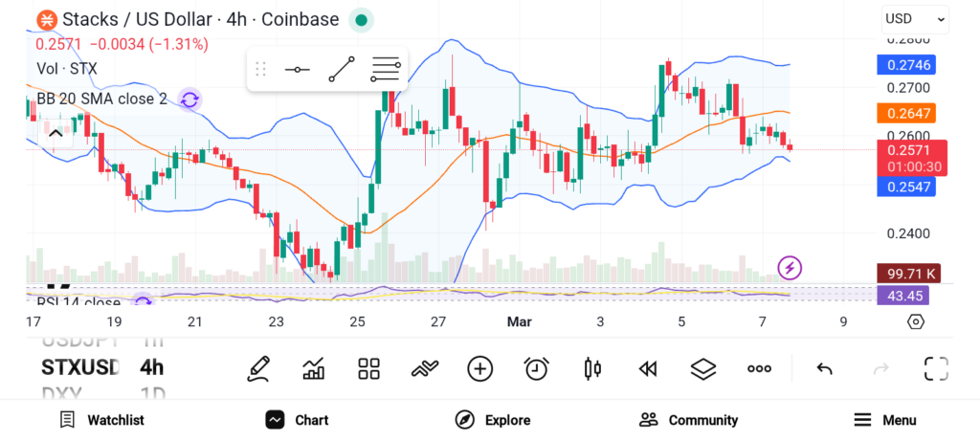Open the drawing pencil tool

click(256, 368)
